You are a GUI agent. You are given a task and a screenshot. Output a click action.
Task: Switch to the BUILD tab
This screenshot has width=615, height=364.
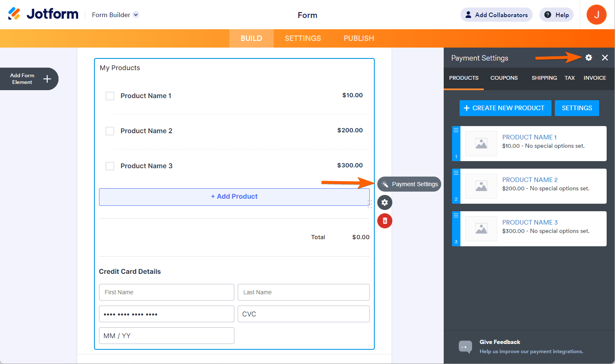click(252, 38)
